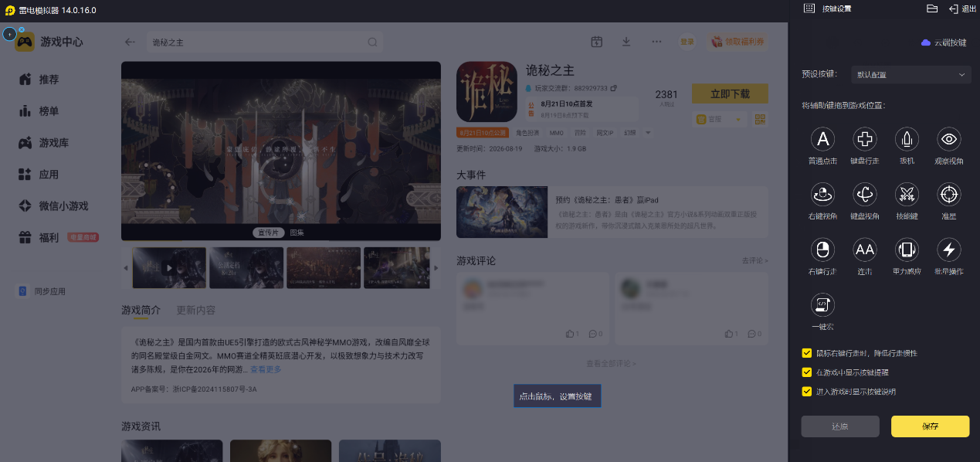Click 去评论 link
This screenshot has height=462, width=980.
(x=754, y=260)
